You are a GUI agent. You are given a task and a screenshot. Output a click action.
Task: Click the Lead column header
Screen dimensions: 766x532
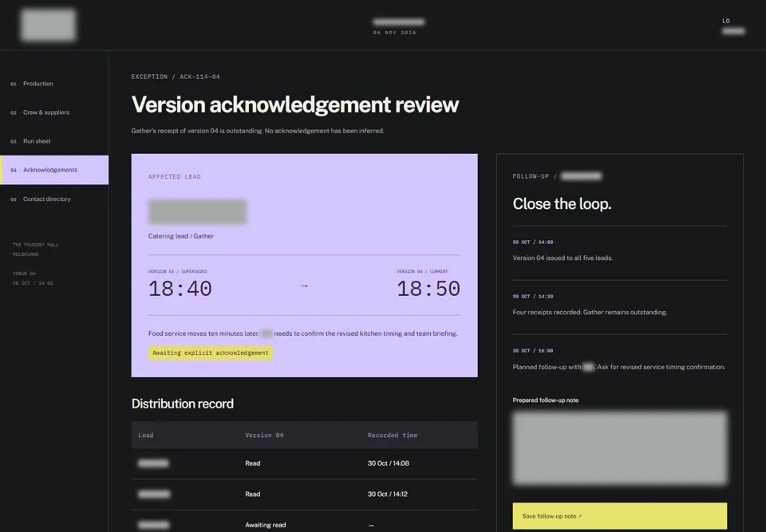click(x=145, y=435)
